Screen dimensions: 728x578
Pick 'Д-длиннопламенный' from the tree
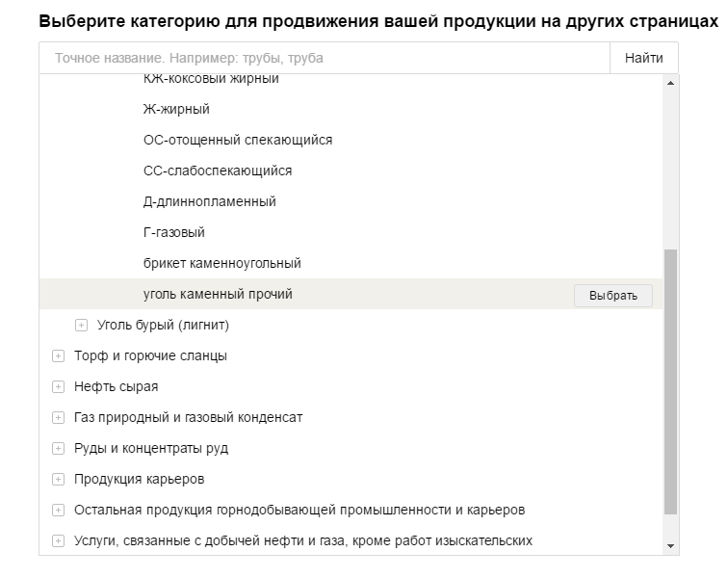[210, 201]
